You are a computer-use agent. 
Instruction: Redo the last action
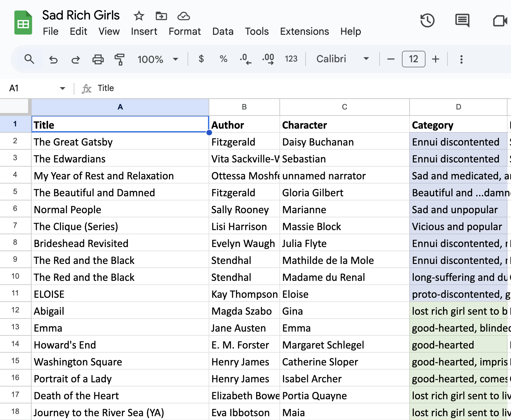coord(76,59)
